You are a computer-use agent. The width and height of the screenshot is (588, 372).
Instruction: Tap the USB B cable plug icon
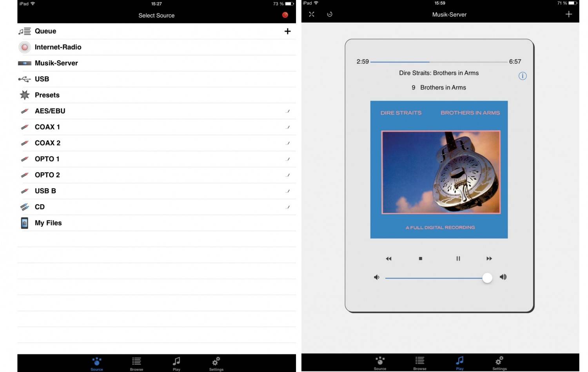click(25, 191)
